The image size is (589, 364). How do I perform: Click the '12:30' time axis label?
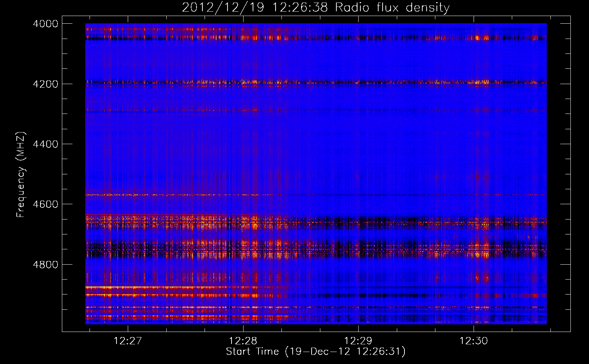[474, 341]
